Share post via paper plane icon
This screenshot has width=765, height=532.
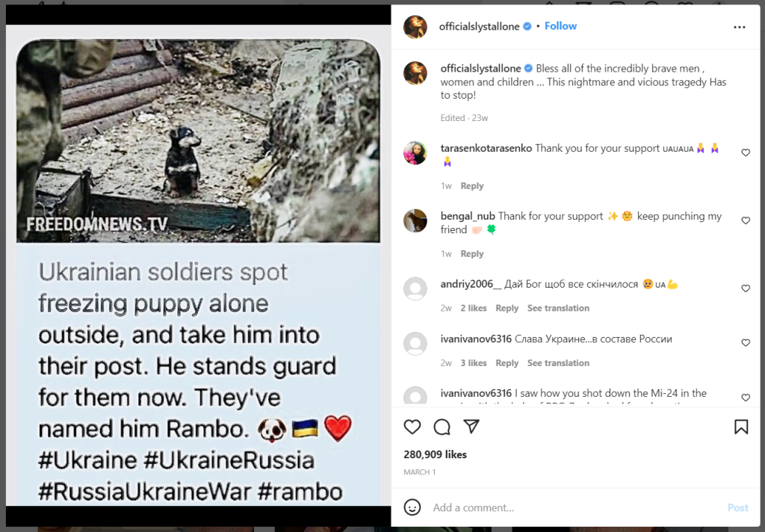pos(471,427)
